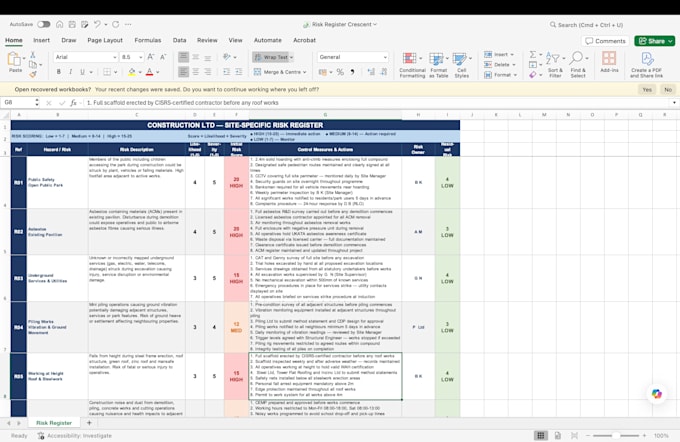Apply the yellow fill colour bucket
Viewport: 680px width, 442px height.
tap(132, 72)
